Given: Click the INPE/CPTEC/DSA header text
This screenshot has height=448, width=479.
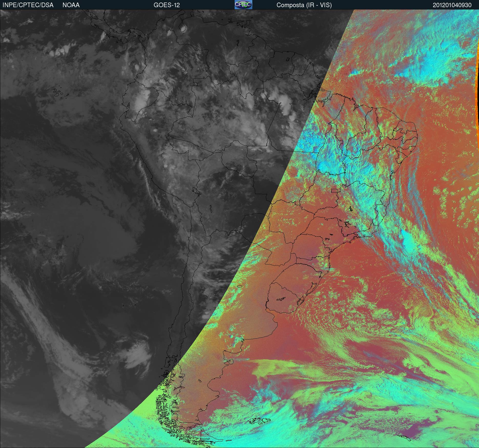Looking at the screenshot, I should (28, 5).
